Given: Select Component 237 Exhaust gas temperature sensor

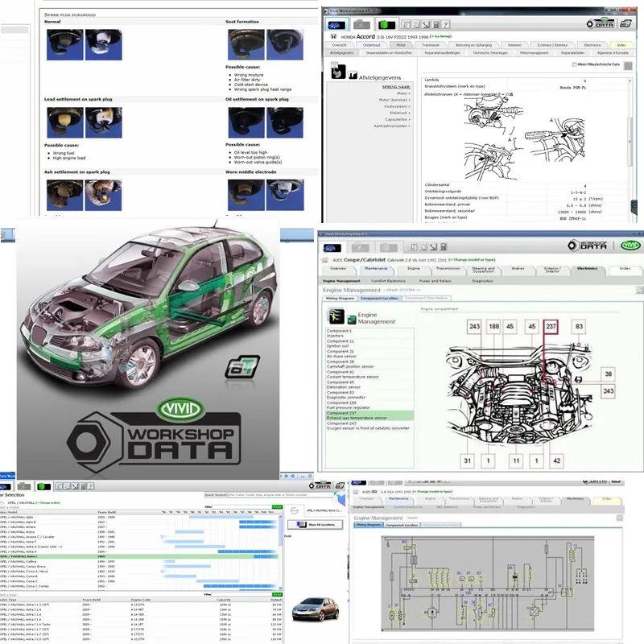Looking at the screenshot, I should coord(369,415).
